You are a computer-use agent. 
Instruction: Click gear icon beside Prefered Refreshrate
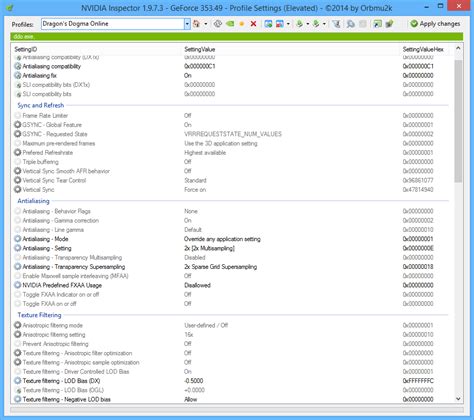coord(18,152)
